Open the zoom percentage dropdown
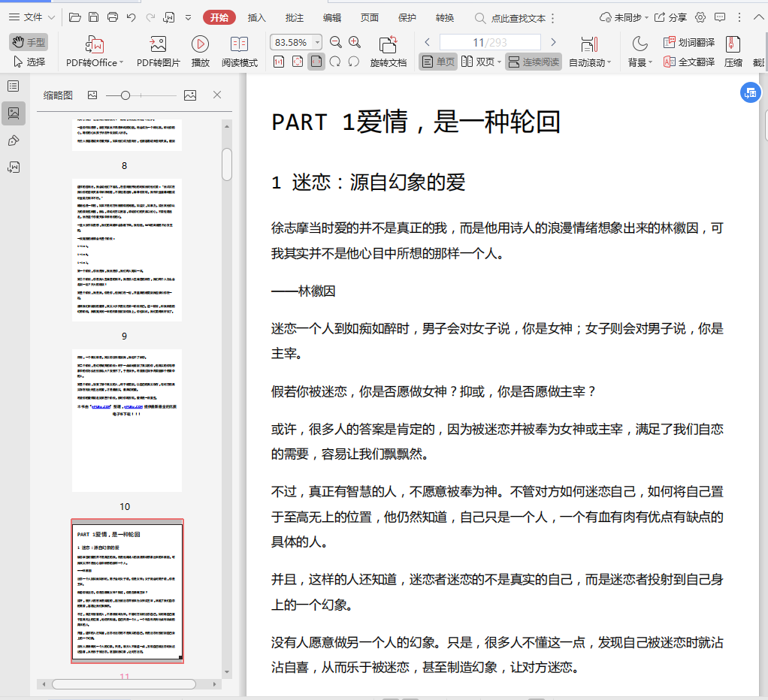The height and width of the screenshot is (700, 768). 317,43
